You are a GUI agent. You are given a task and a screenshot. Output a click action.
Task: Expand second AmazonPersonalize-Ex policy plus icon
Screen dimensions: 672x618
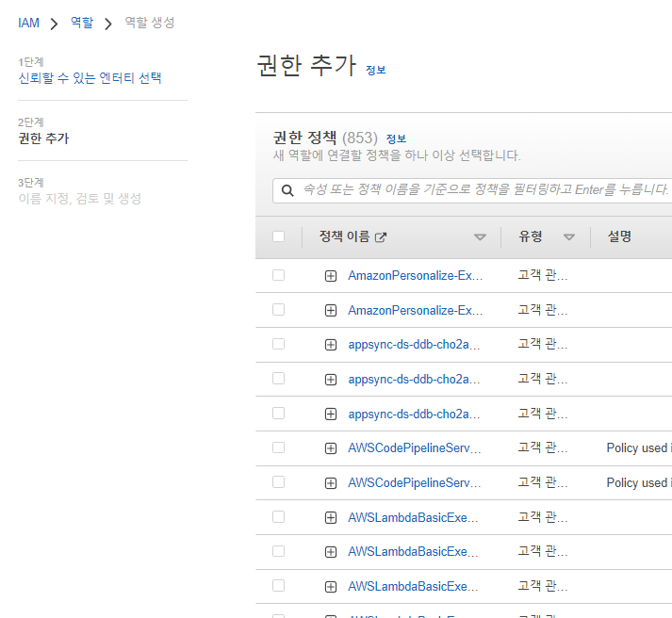[x=331, y=310]
